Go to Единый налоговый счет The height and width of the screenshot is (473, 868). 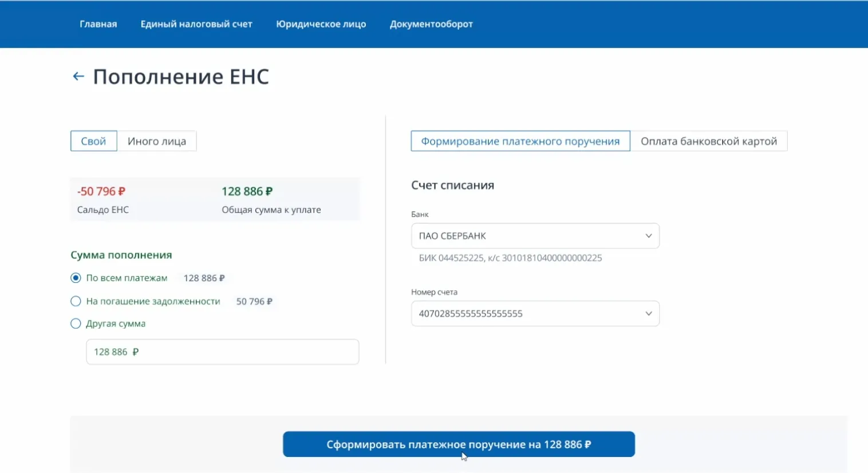point(196,24)
